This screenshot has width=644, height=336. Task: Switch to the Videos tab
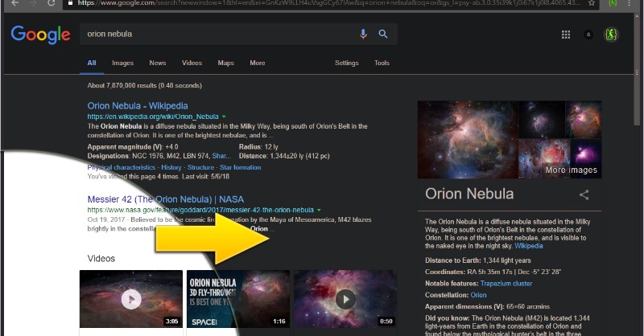[x=192, y=63]
